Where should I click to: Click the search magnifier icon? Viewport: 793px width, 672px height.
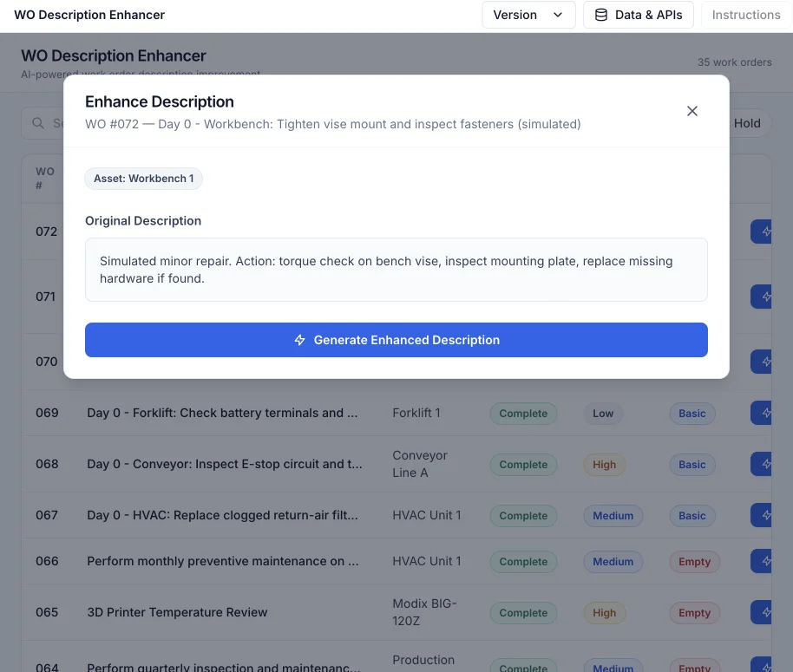38,123
